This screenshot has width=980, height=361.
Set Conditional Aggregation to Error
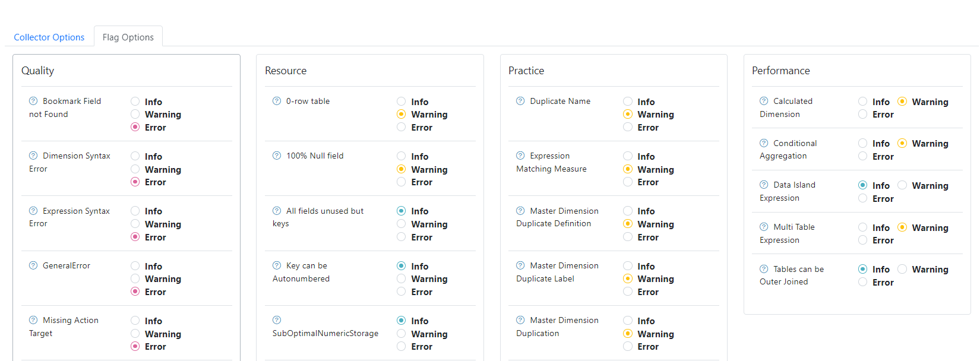pyautogui.click(x=863, y=156)
